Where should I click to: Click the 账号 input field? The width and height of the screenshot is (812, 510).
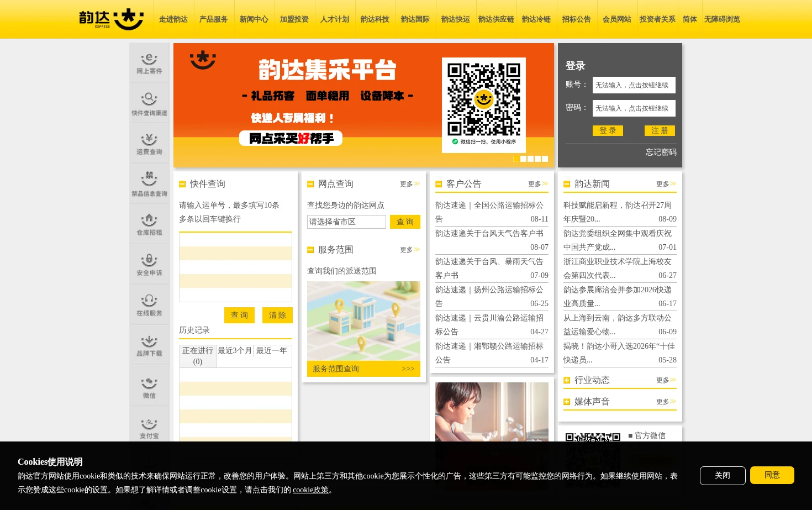[634, 85]
